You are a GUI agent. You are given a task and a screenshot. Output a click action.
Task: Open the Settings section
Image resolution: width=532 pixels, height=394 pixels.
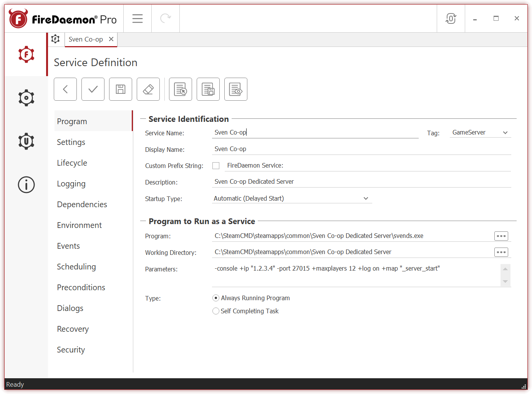click(x=93, y=142)
